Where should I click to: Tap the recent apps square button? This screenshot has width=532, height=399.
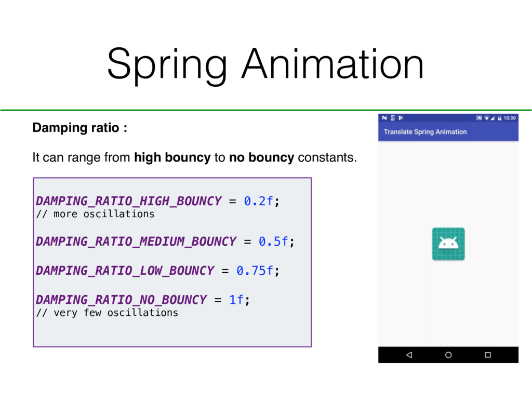coord(488,355)
